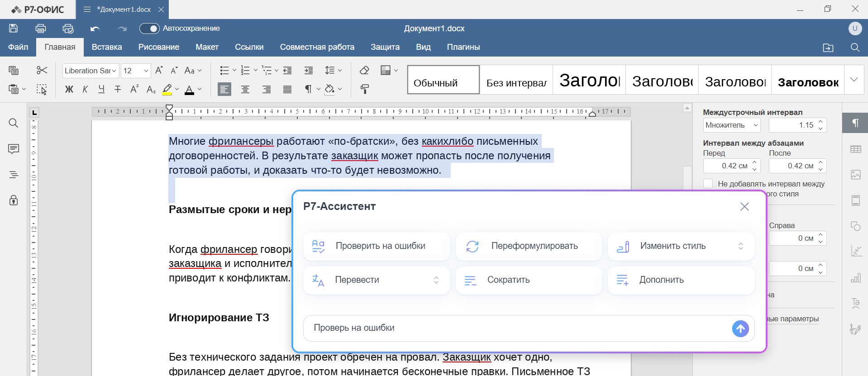Viewport: 868px width, 376px height.
Task: Center align the text
Action: [x=245, y=89]
